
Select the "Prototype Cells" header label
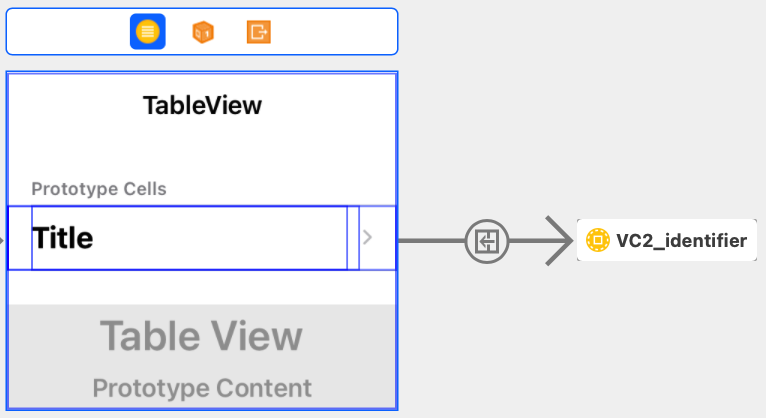(x=99, y=188)
